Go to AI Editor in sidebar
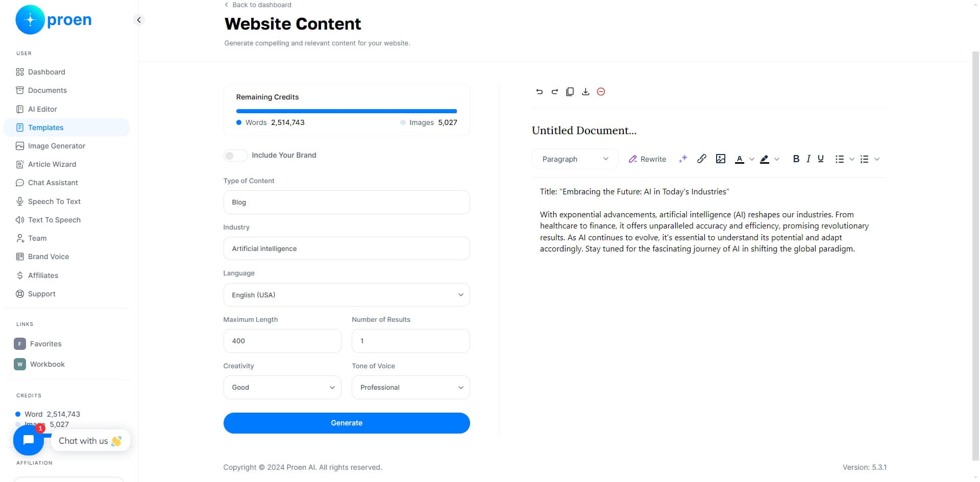This screenshot has width=980, height=482. coord(66,109)
